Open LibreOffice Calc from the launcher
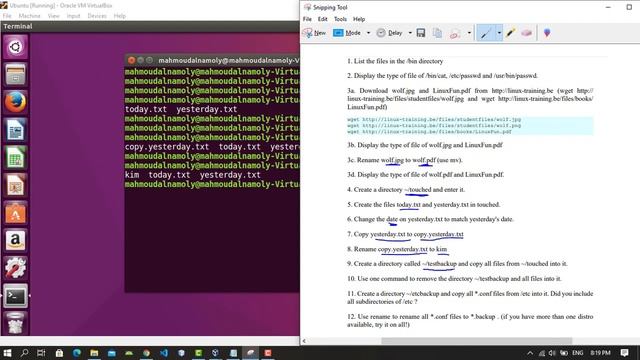Viewport: 640px width, 360px height. coord(16,158)
